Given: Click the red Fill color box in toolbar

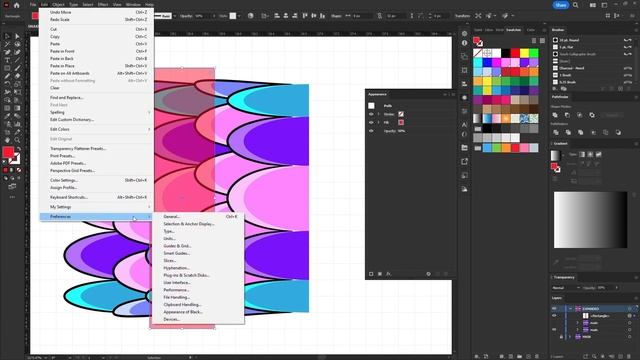Looking at the screenshot, I should pyautogui.click(x=8, y=152).
